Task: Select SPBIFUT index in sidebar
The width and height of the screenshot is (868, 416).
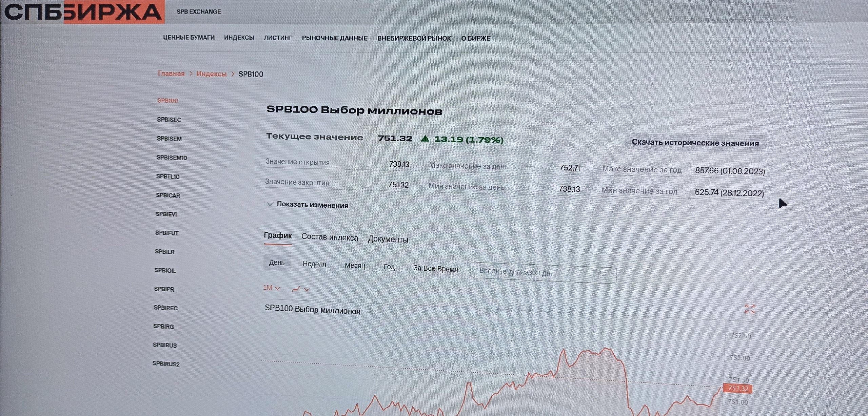Action: [167, 233]
